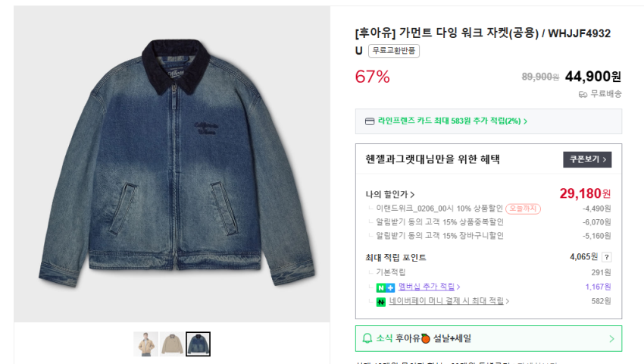
Task: Open the 쿠폰보기 coupon button
Action: point(586,159)
